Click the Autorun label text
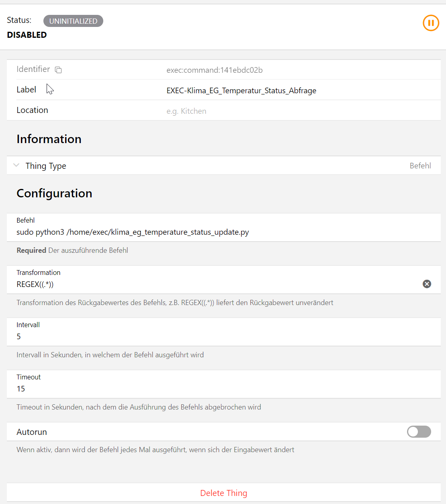The image size is (446, 504). pyautogui.click(x=32, y=432)
